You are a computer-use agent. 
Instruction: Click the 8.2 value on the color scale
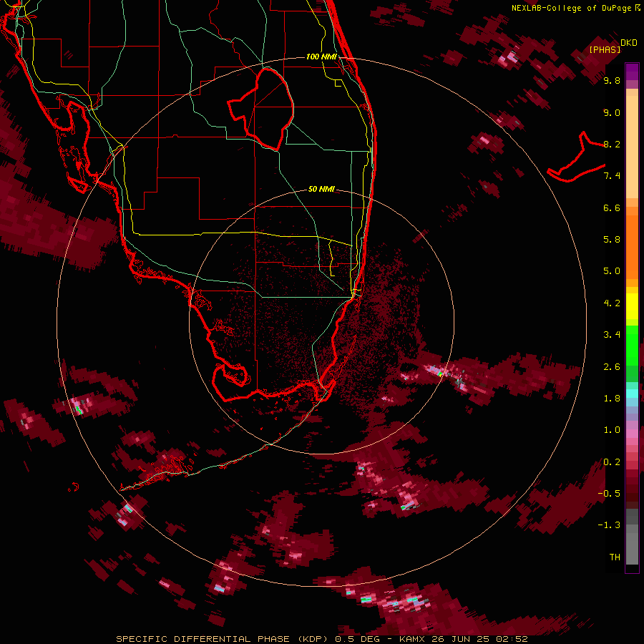[x=612, y=144]
